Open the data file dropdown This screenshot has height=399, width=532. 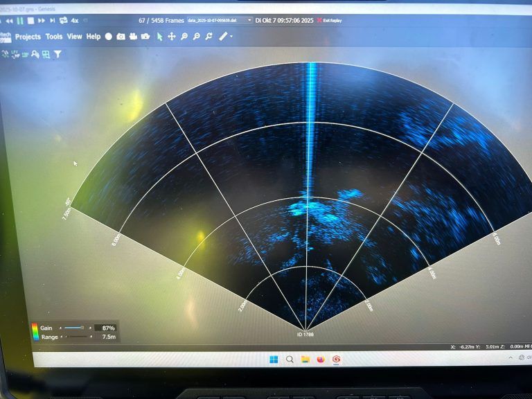pyautogui.click(x=249, y=20)
